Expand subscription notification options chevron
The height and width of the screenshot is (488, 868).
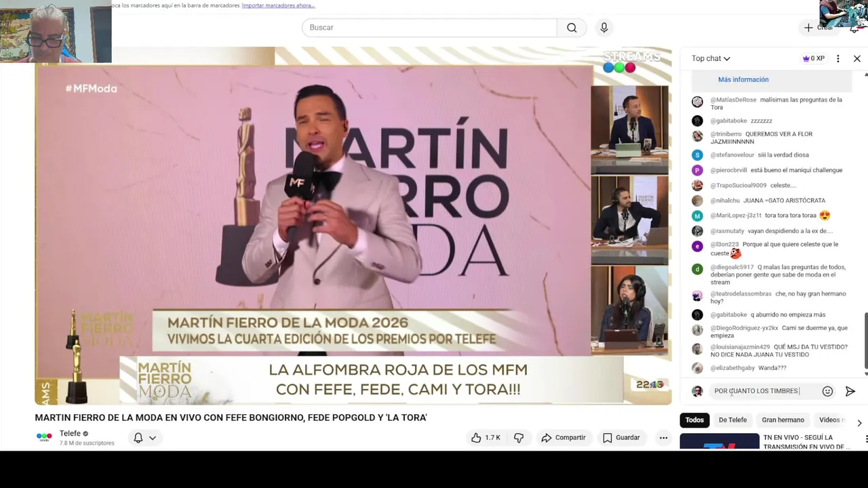coord(153,438)
